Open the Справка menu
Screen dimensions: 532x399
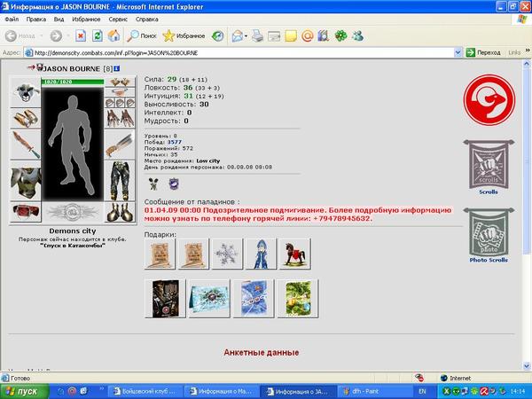[x=147, y=20]
